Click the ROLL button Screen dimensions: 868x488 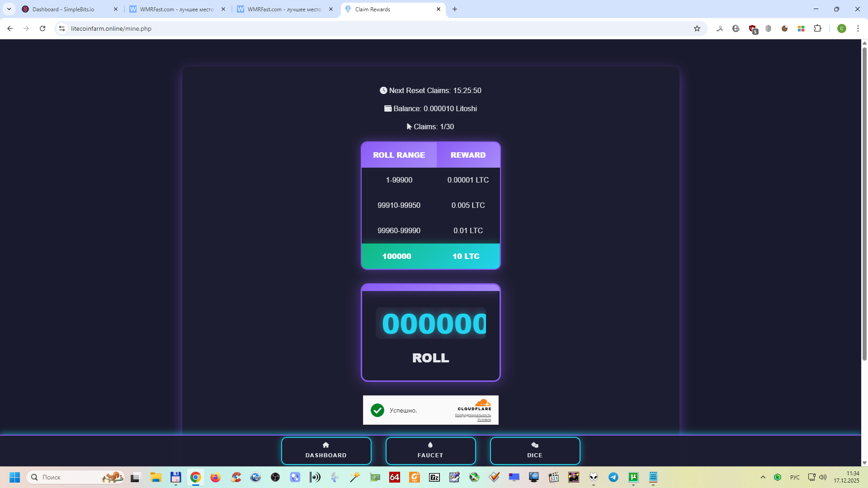tap(430, 358)
